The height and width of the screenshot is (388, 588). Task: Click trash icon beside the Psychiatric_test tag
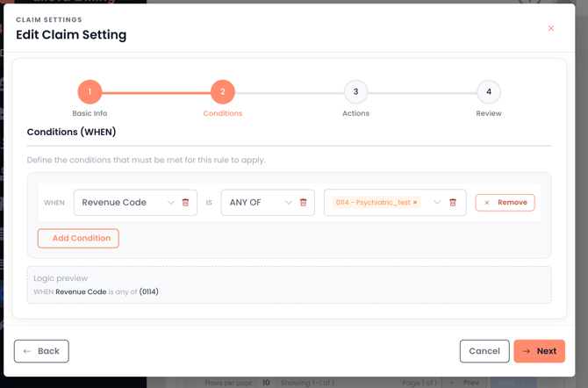453,203
